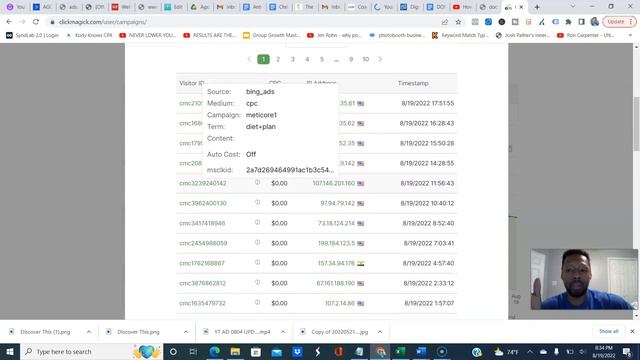Go to pagination page 2
The height and width of the screenshot is (360, 640).
click(278, 59)
